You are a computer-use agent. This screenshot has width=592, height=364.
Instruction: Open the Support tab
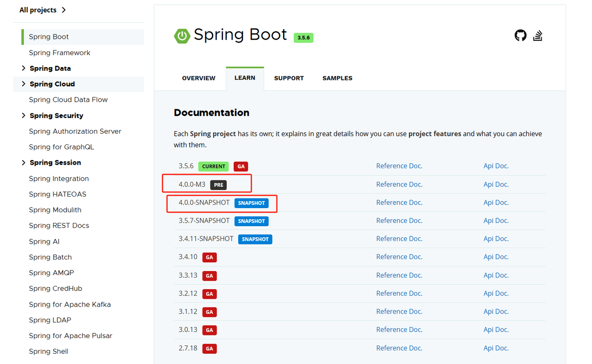coord(289,78)
